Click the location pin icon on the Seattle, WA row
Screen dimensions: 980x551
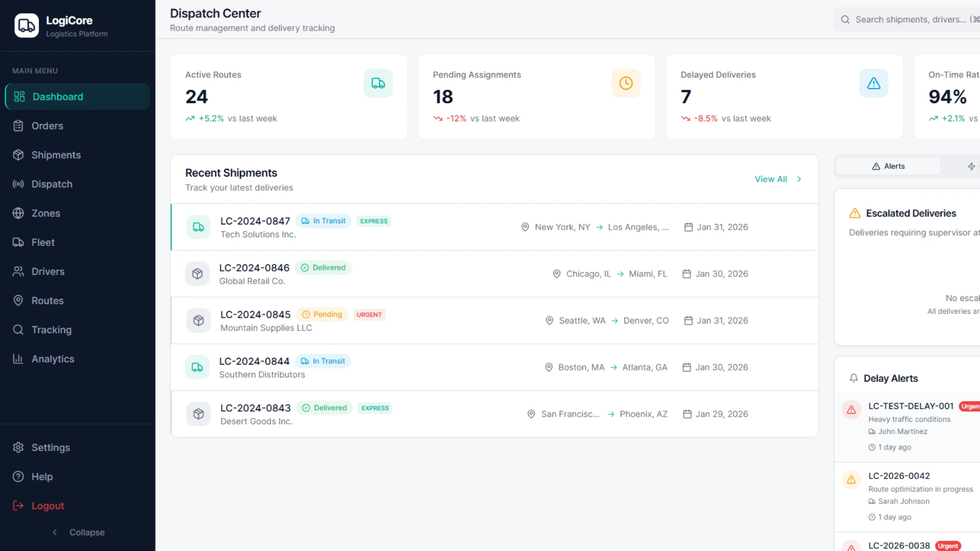(x=549, y=320)
